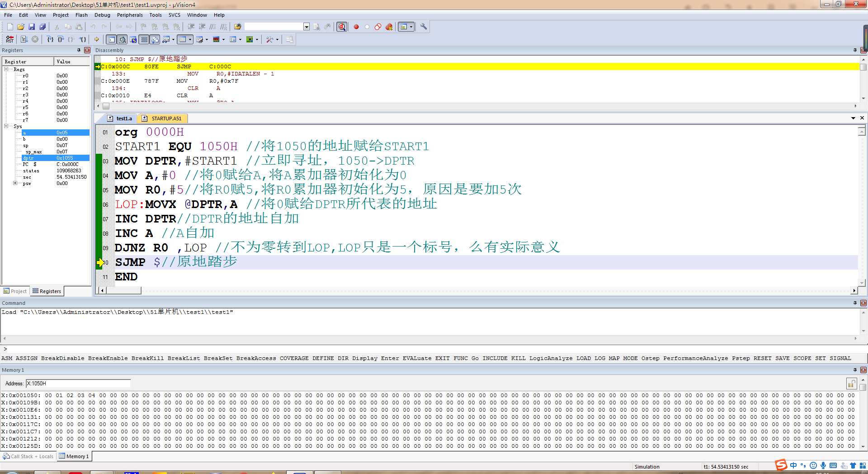Insert or remove a breakpoint red dot icon
The image size is (868, 474).
coord(356,27)
